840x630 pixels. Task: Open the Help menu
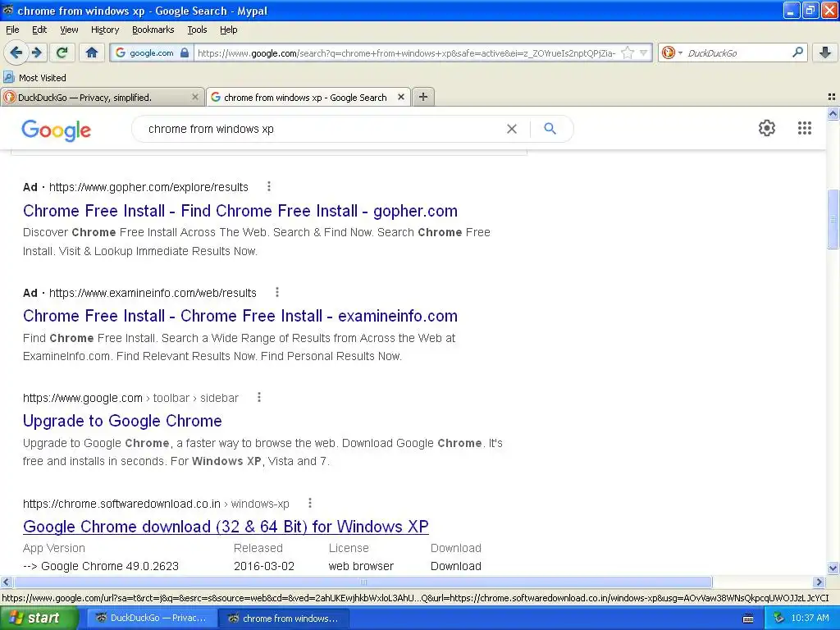click(x=229, y=30)
